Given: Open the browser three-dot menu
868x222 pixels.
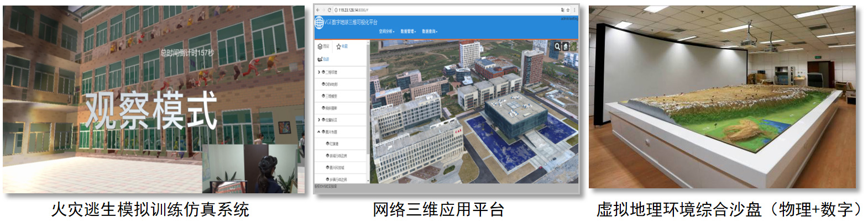Looking at the screenshot, I should [575, 10].
